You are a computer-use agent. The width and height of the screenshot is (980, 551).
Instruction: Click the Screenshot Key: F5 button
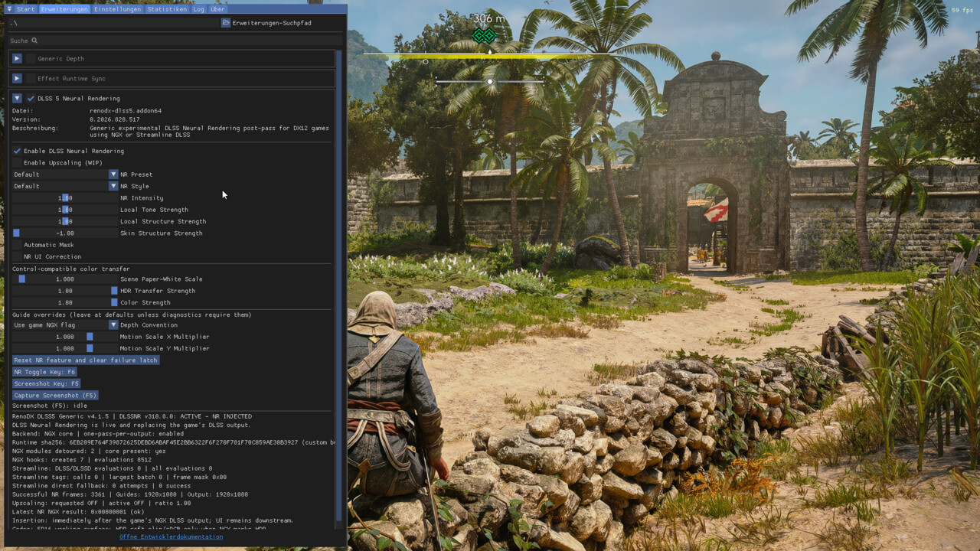(47, 383)
